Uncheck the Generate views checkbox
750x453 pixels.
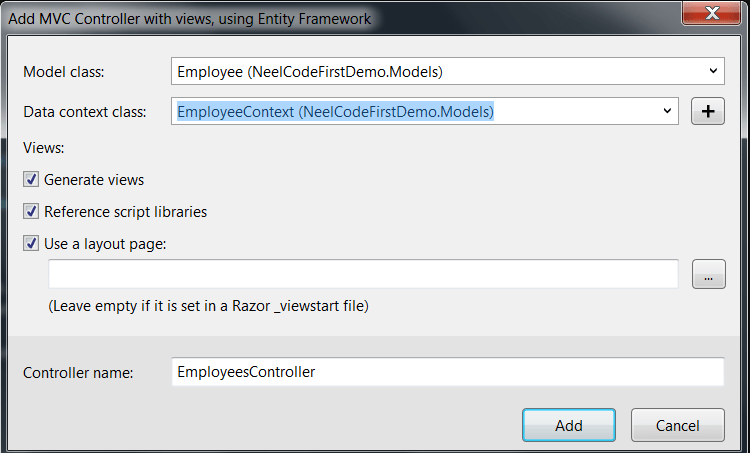tap(32, 180)
